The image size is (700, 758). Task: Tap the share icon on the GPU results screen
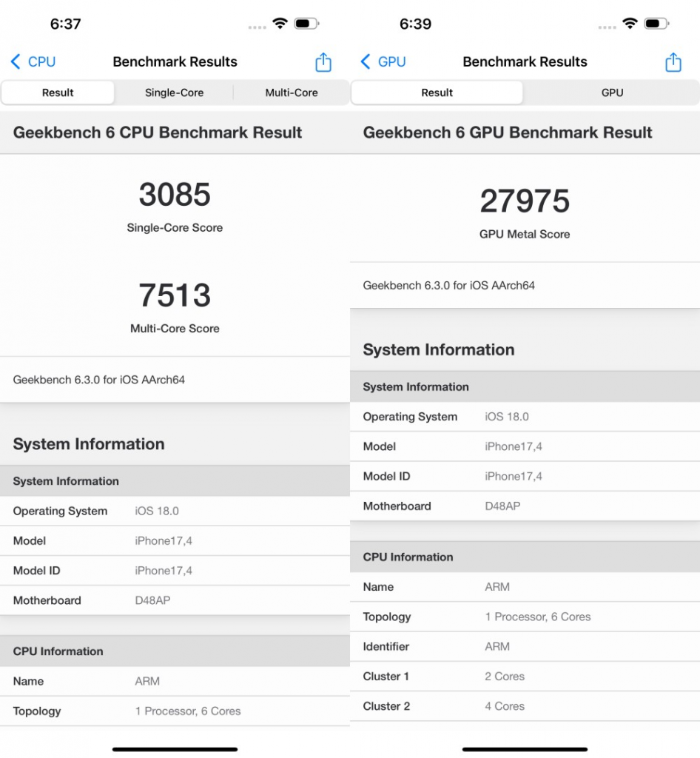[x=673, y=62]
